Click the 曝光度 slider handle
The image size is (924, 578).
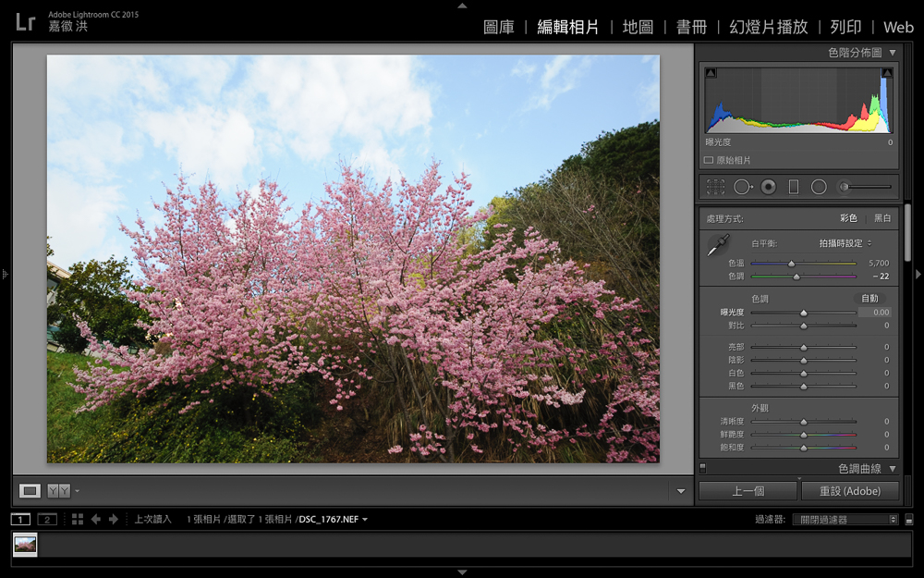[x=803, y=313]
